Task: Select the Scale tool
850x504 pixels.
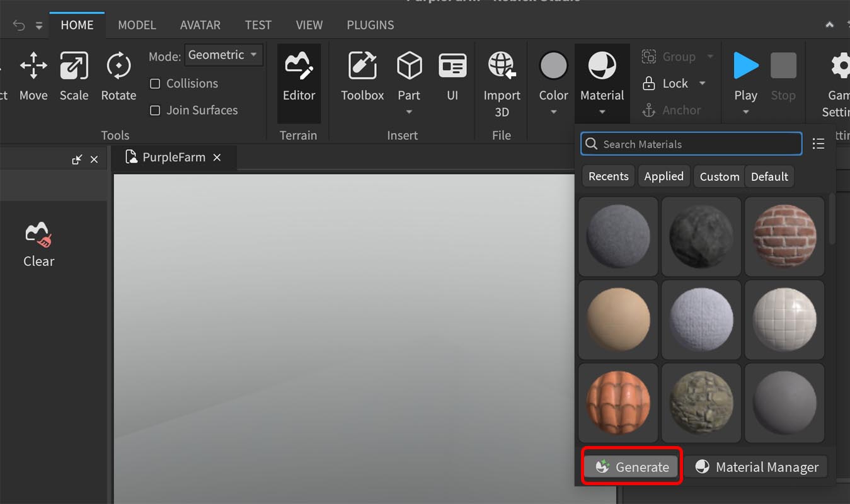Action: [x=74, y=77]
